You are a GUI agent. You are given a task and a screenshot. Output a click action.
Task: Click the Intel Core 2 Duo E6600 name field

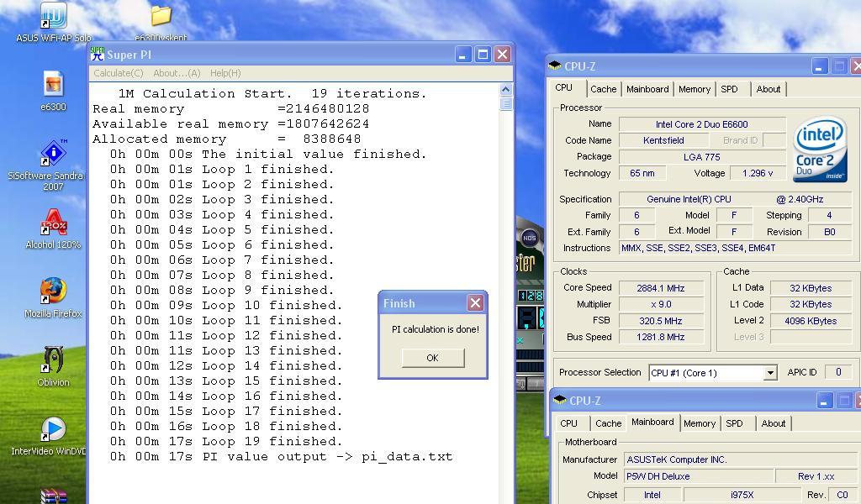tap(702, 124)
